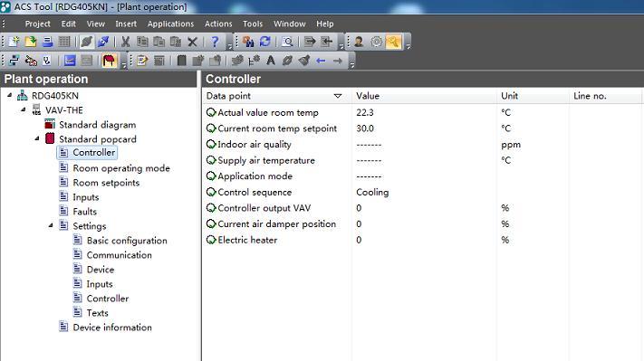This screenshot has height=361, width=644.
Task: Click the stethoscope diagnostics icon
Action: tap(47, 62)
